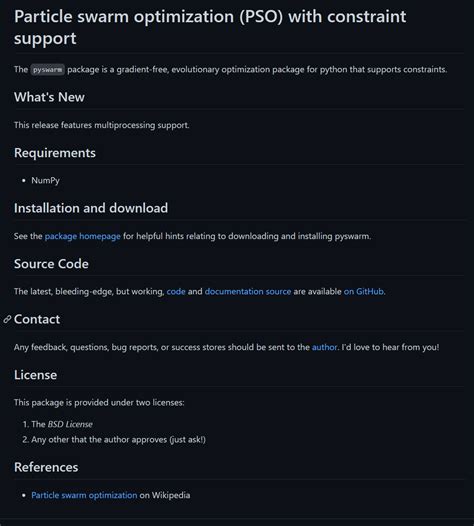Click the pyswarm inline code badge

[48, 70]
